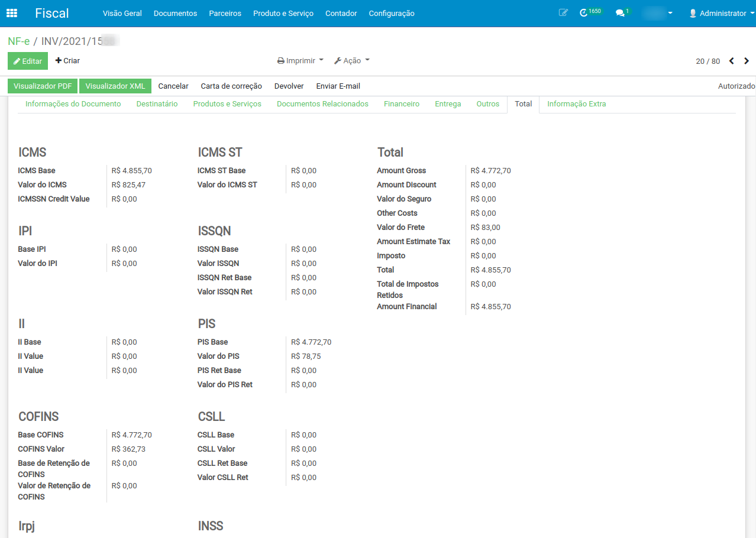Click the Cancelar button
Screen dimensions: 756x538
coord(173,86)
